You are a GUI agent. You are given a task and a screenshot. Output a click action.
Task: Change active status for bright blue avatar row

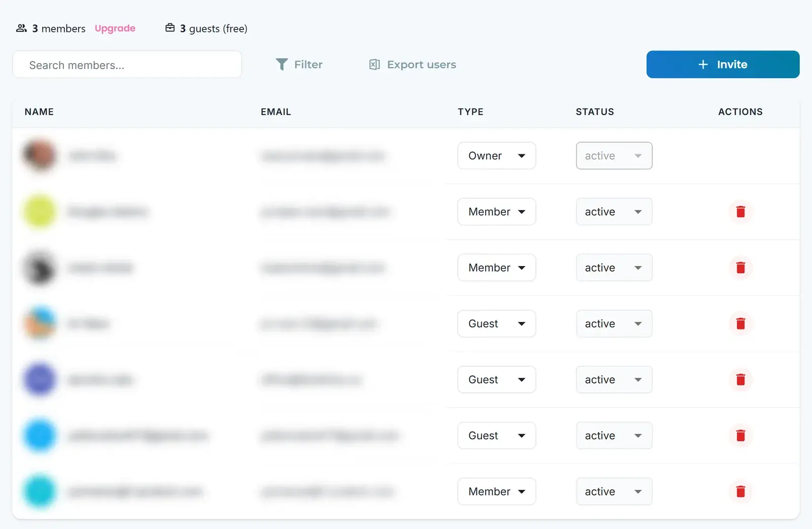[614, 436]
